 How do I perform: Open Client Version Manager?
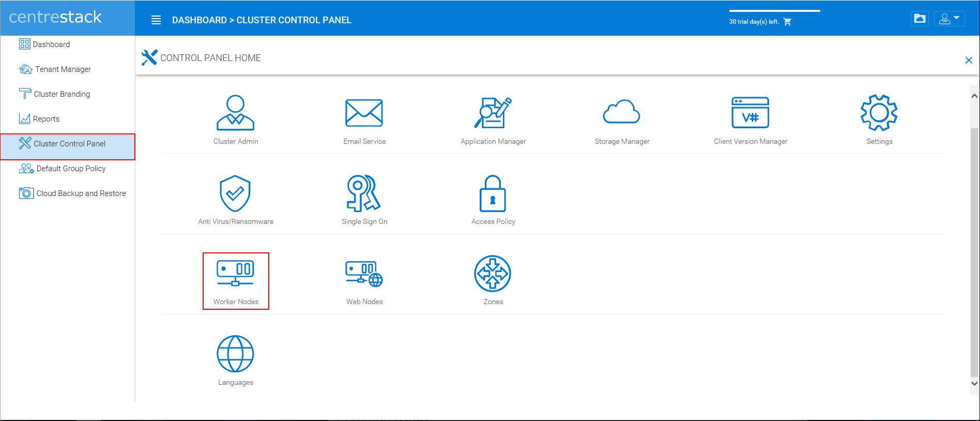click(x=751, y=113)
